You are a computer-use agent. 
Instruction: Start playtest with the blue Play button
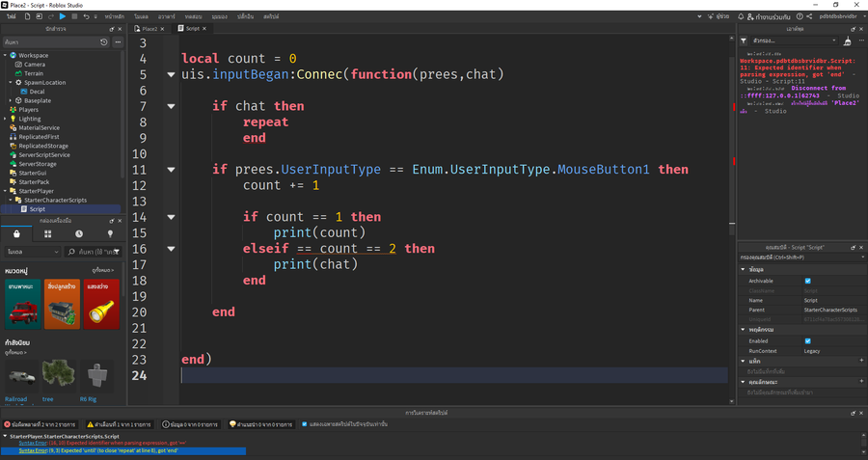[63, 16]
